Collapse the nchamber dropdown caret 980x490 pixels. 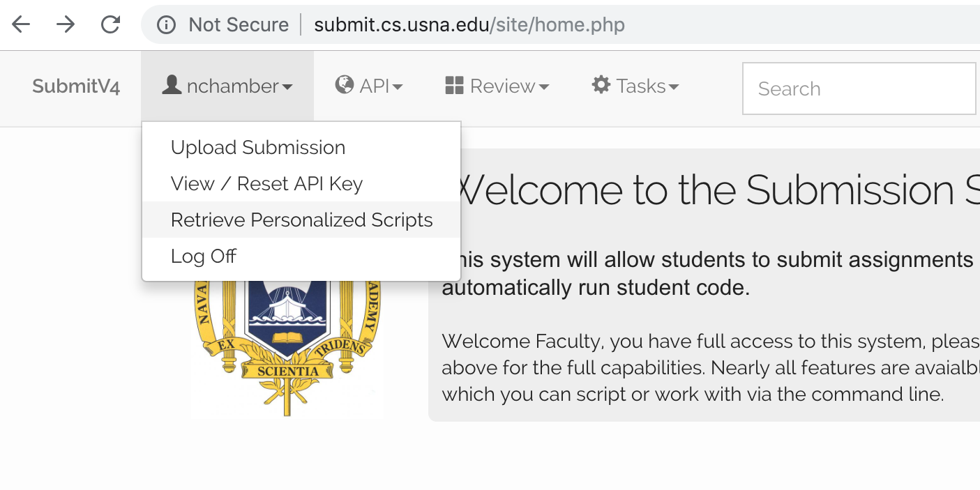[287, 87]
